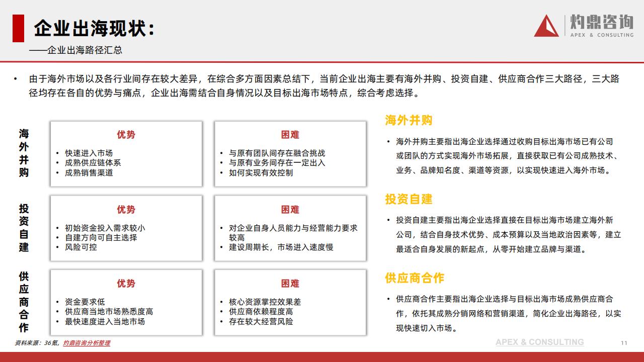This screenshot has height=362, width=644.
Task: Click the 供应商合作 orange heading on right
Action: click(x=415, y=278)
